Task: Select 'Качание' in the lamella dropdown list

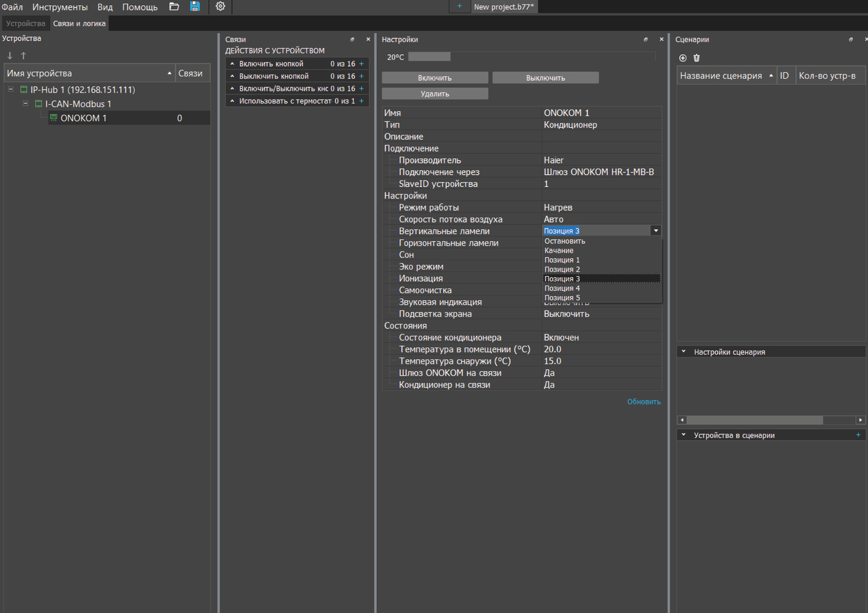Action: click(x=559, y=251)
